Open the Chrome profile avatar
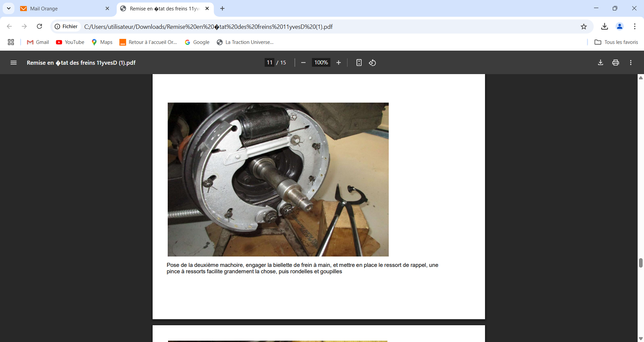 click(620, 26)
